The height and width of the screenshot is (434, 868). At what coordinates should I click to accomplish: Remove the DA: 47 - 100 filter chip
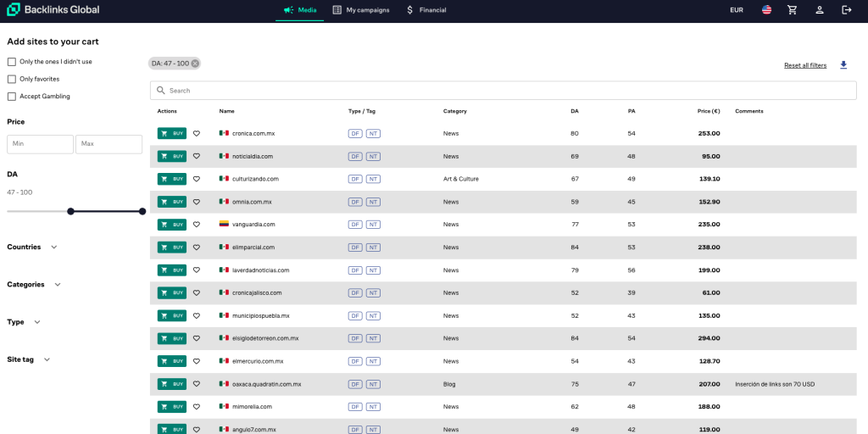coord(195,64)
